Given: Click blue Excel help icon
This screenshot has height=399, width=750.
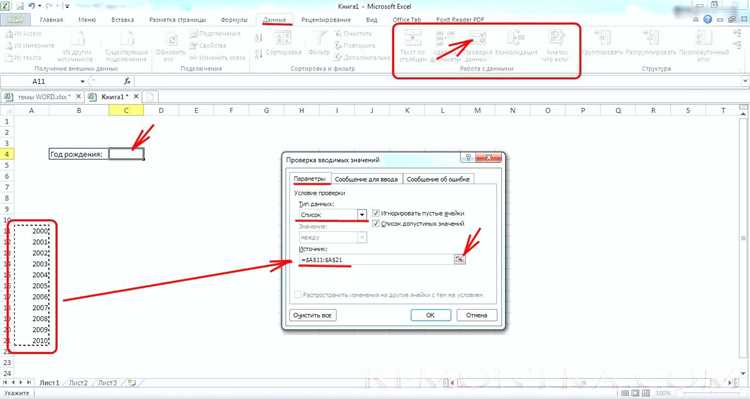Looking at the screenshot, I should [707, 20].
